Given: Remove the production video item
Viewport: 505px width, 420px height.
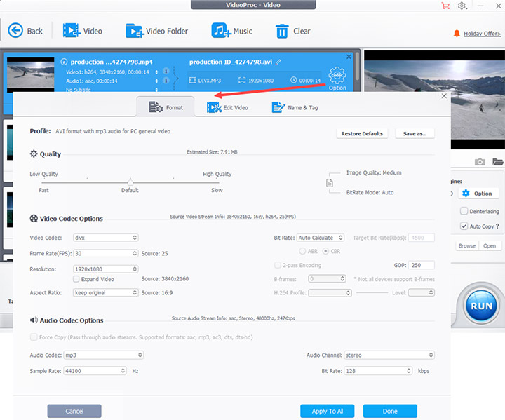Looking at the screenshot, I should pyautogui.click(x=349, y=57).
